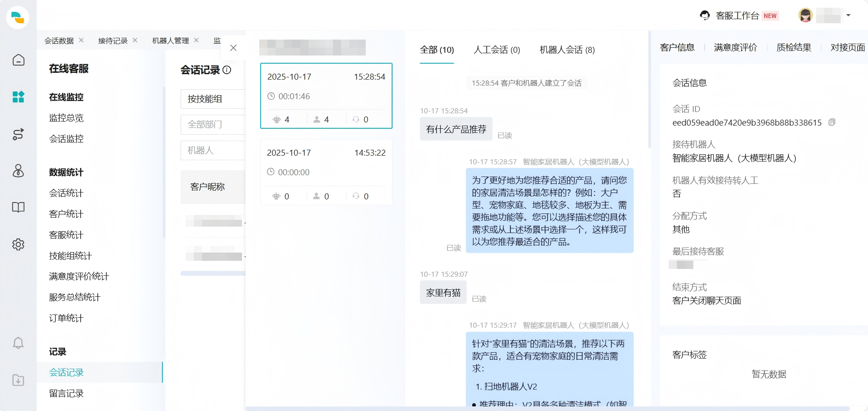The image size is (868, 411).
Task: Switch to the 机器人会话 tab
Action: click(568, 50)
